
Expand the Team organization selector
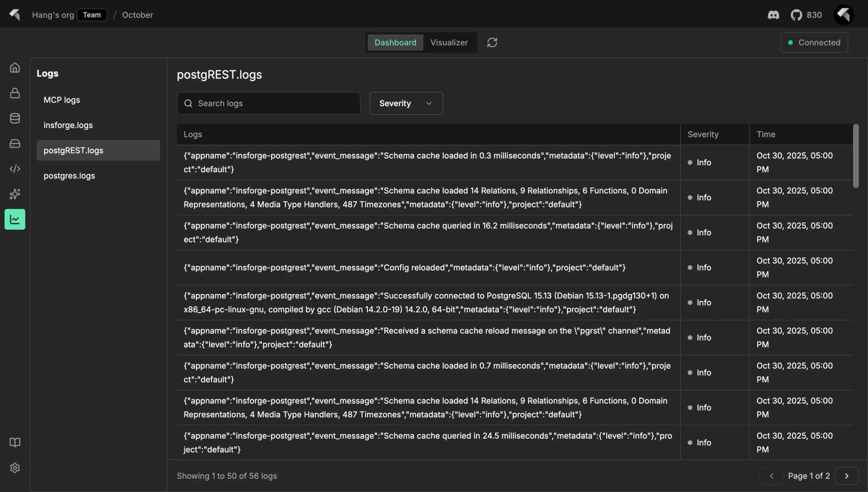pos(92,15)
